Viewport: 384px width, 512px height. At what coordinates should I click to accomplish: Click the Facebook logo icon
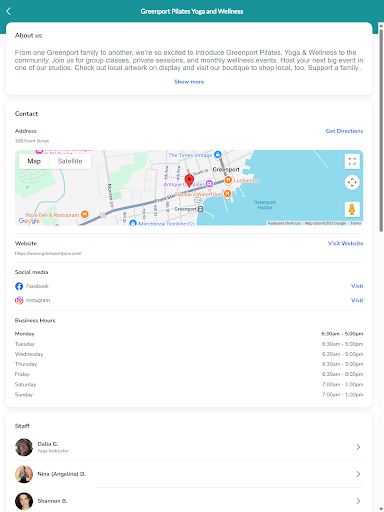tap(19, 286)
